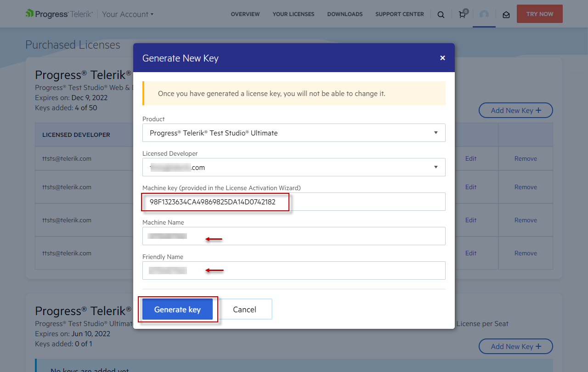Open the Support Center menu item
588x372 pixels.
click(x=400, y=14)
